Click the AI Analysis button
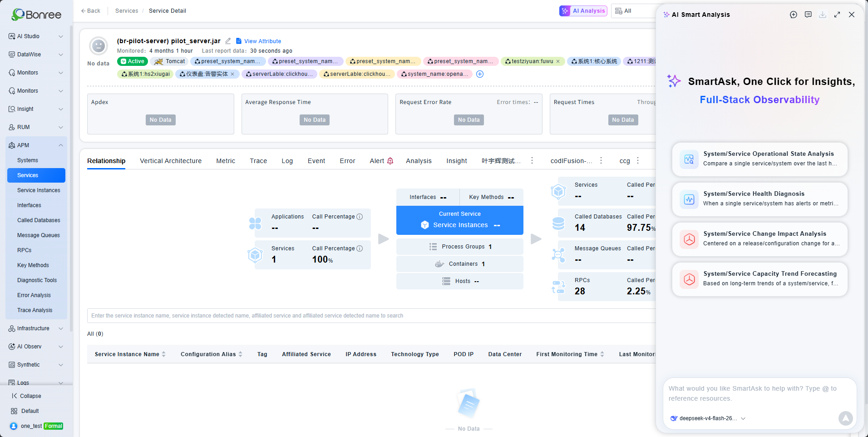 [583, 11]
